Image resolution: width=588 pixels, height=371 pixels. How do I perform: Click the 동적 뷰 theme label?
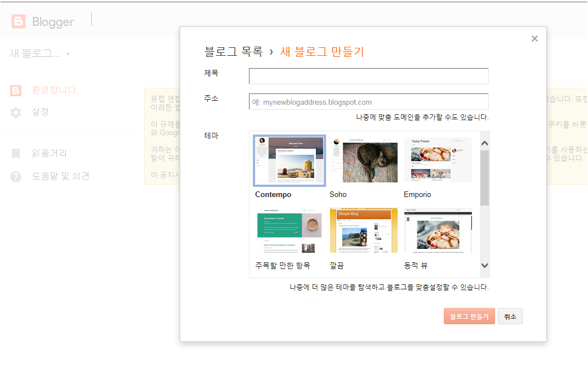coord(416,266)
